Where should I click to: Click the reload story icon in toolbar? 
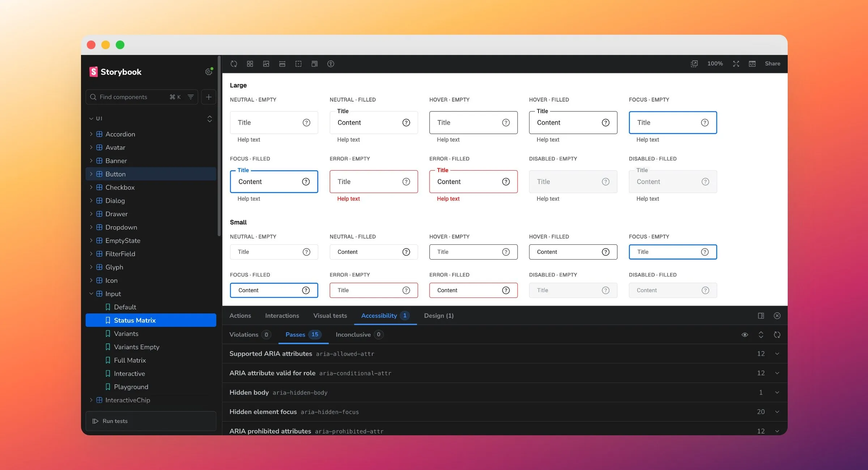[234, 64]
